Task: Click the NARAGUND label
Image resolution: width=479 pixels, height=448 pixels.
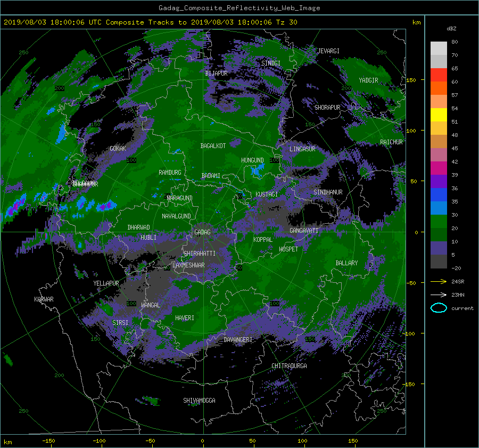Action: click(180, 198)
